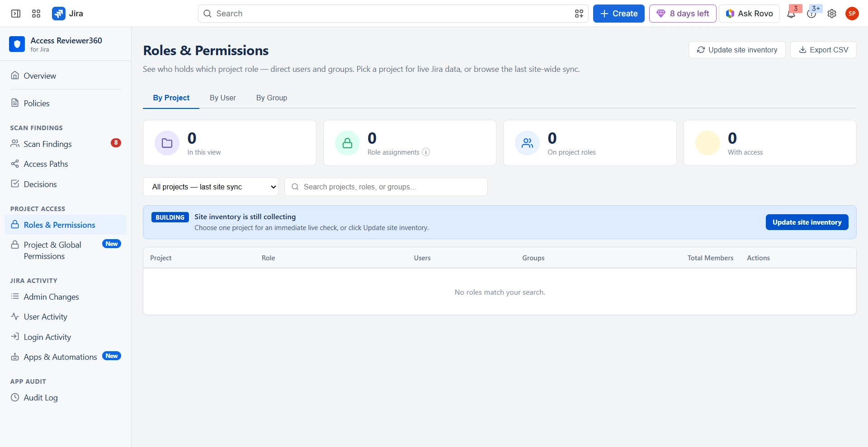Focus the Jira top Search field
The width and height of the screenshot is (868, 447).
coord(393,14)
